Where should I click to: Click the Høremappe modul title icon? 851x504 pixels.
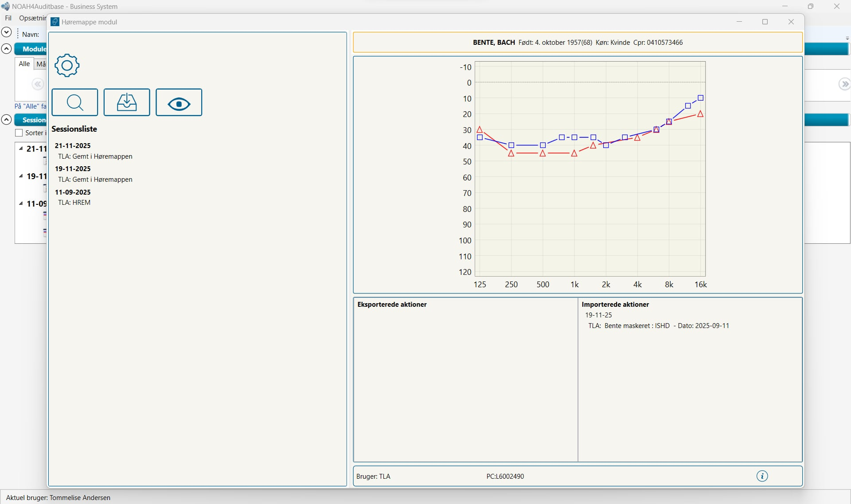coord(55,22)
